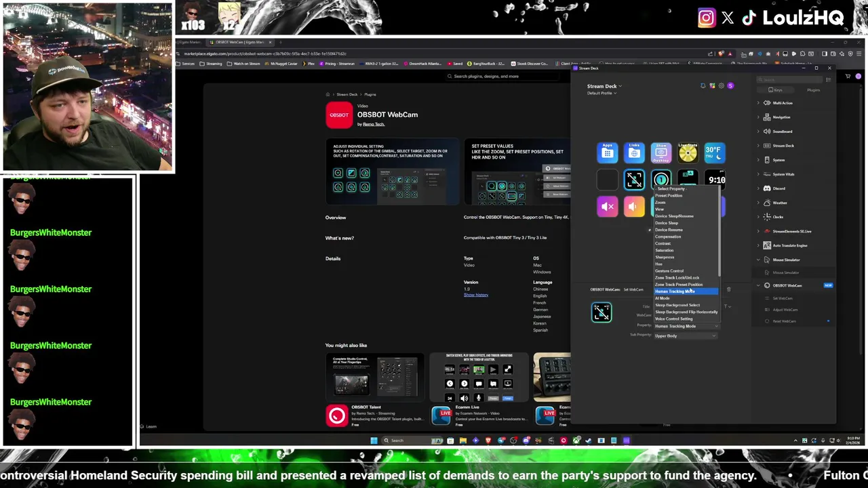Click the Search plugins, designs field
Screen dimensions: 868x488
502,76
